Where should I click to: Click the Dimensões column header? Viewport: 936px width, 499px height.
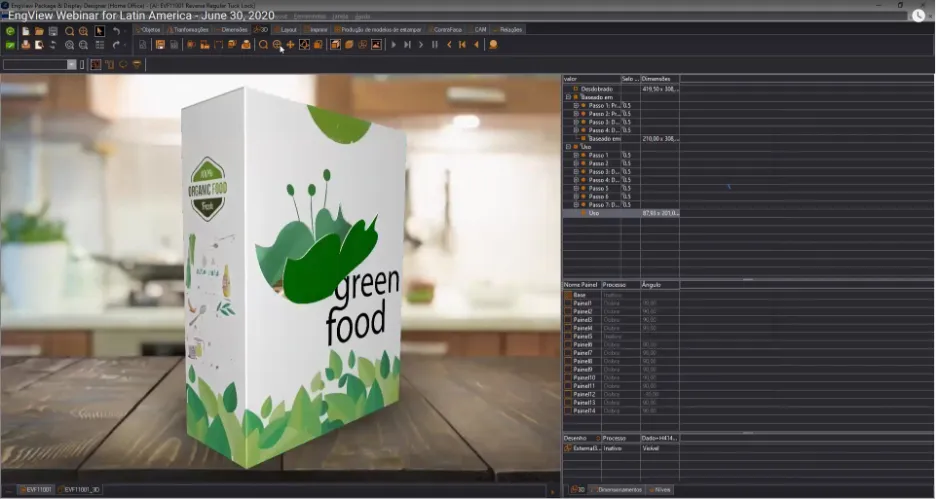click(x=660, y=79)
